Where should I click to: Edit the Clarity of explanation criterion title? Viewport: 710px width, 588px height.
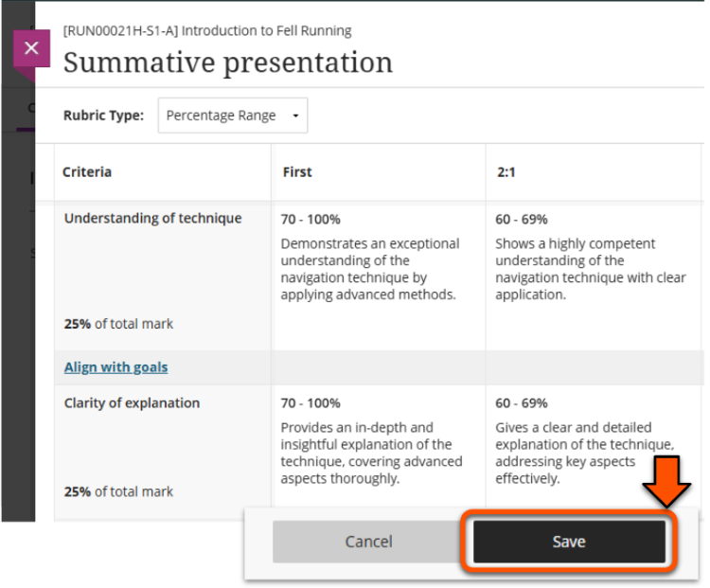[x=132, y=402]
